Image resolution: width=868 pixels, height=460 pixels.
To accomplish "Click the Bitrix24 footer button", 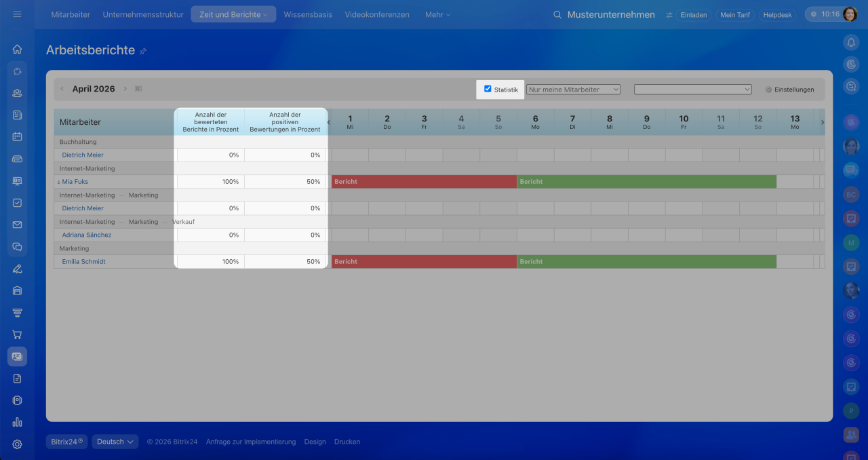I will coord(67,442).
